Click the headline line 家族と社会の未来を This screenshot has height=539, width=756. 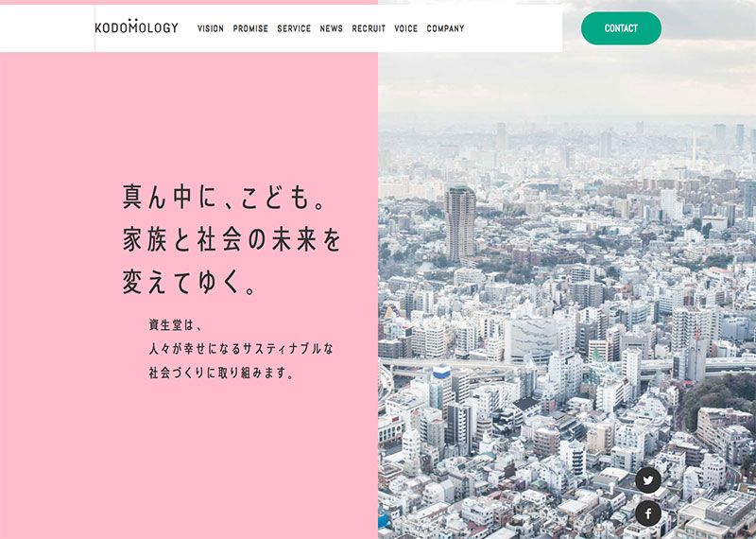coord(232,239)
